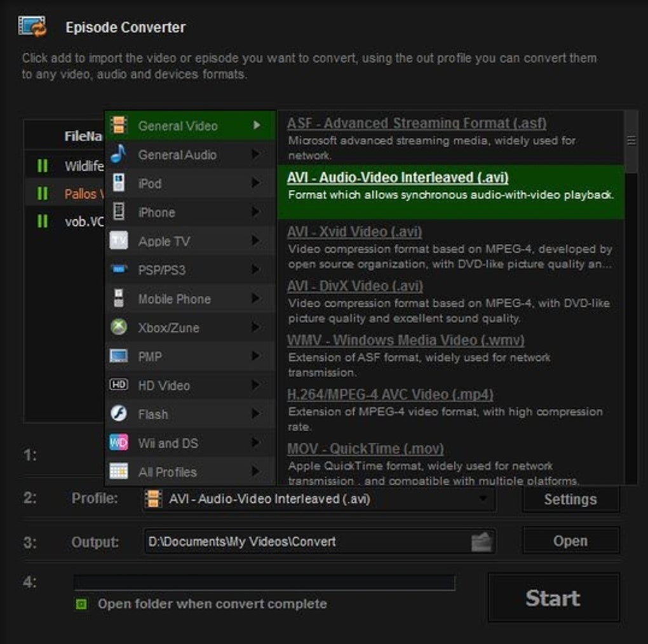The image size is (648, 644).
Task: Click the Apple TV icon
Action: point(119,241)
